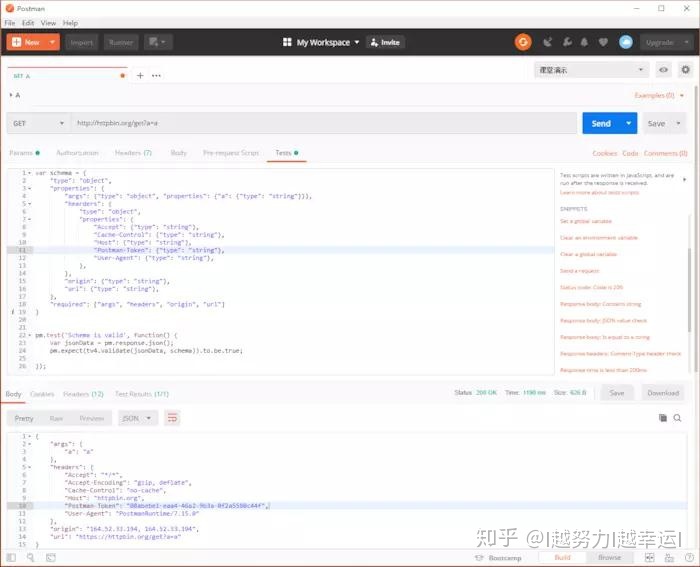Open the Code link near the request tabs
This screenshot has width=700, height=567.
click(630, 153)
